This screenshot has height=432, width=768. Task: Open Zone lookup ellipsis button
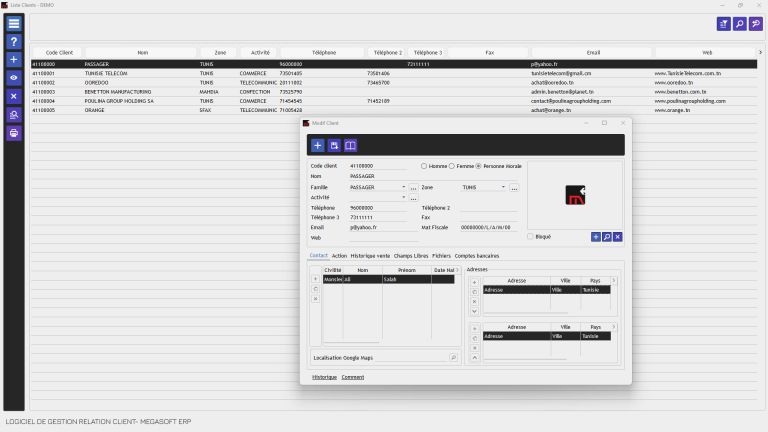click(514, 188)
